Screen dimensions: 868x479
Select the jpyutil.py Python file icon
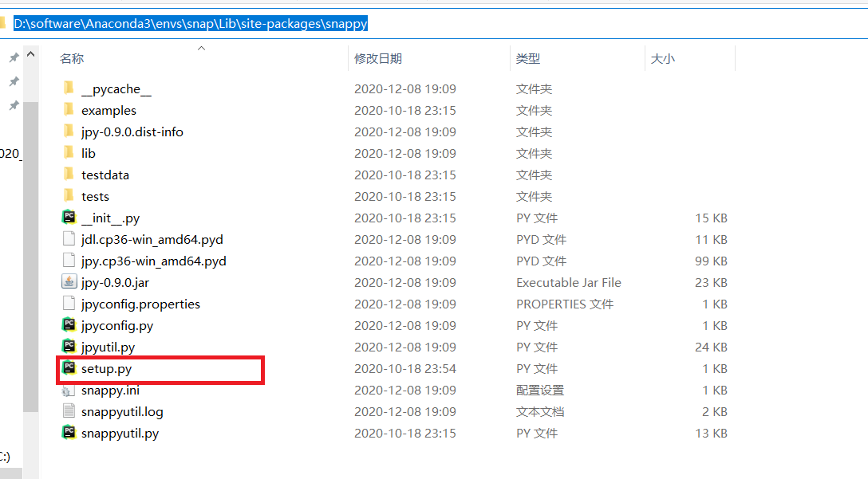(x=67, y=347)
